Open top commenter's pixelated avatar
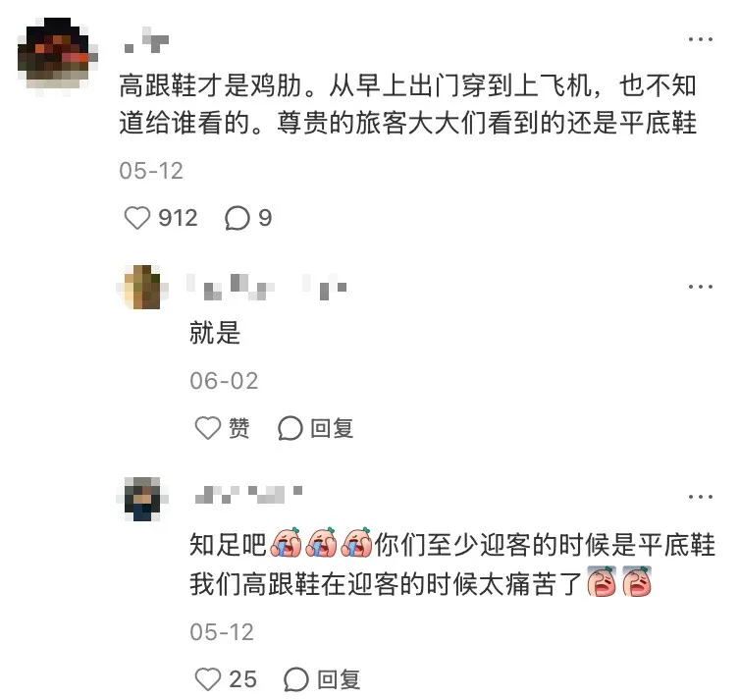Screen dimensions: 739x700 pos(58,55)
